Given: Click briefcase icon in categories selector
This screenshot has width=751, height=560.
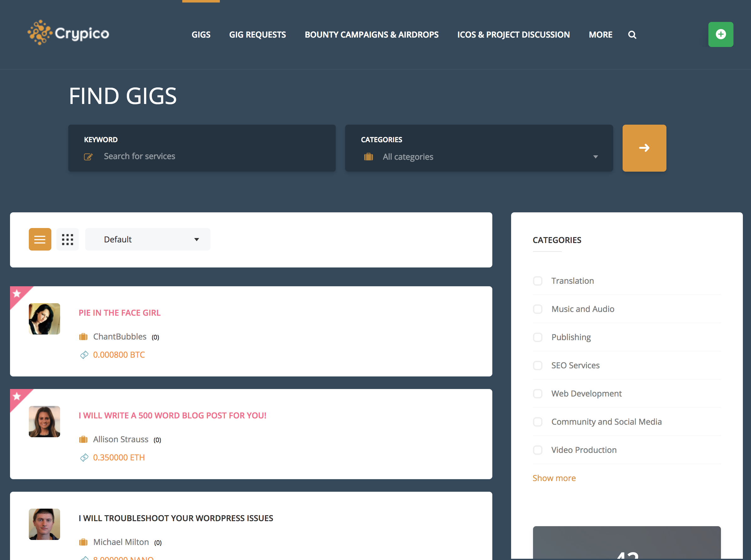Looking at the screenshot, I should [368, 157].
